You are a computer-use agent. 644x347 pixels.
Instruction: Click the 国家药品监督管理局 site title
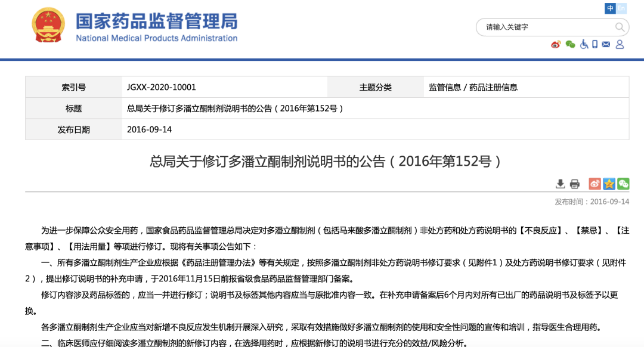[x=156, y=21]
